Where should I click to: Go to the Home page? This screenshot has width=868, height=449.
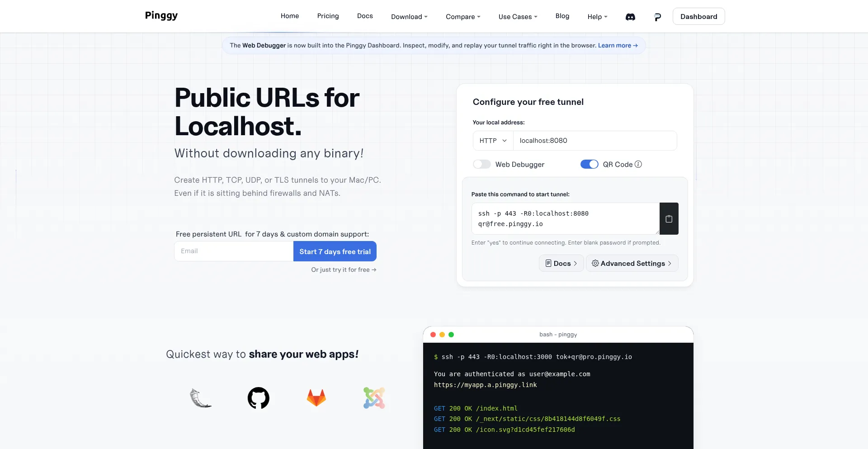click(290, 16)
